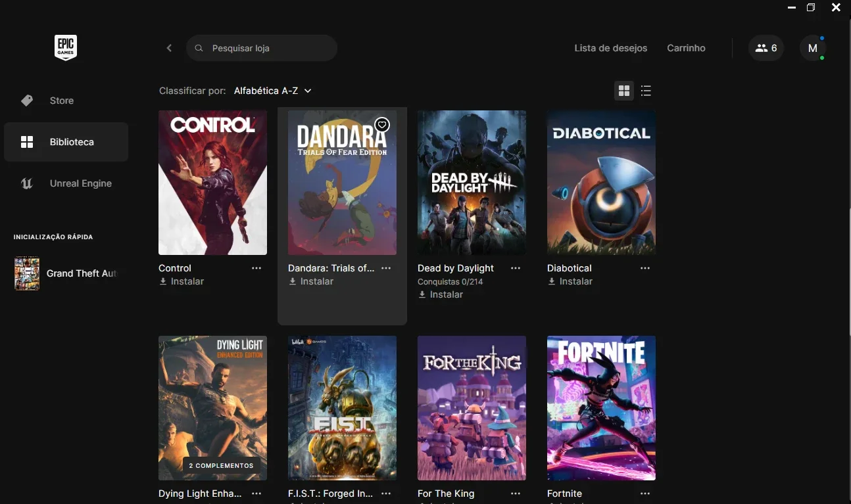The height and width of the screenshot is (504, 851).
Task: Open the Dead by Daylight cover art
Action: pyautogui.click(x=472, y=183)
